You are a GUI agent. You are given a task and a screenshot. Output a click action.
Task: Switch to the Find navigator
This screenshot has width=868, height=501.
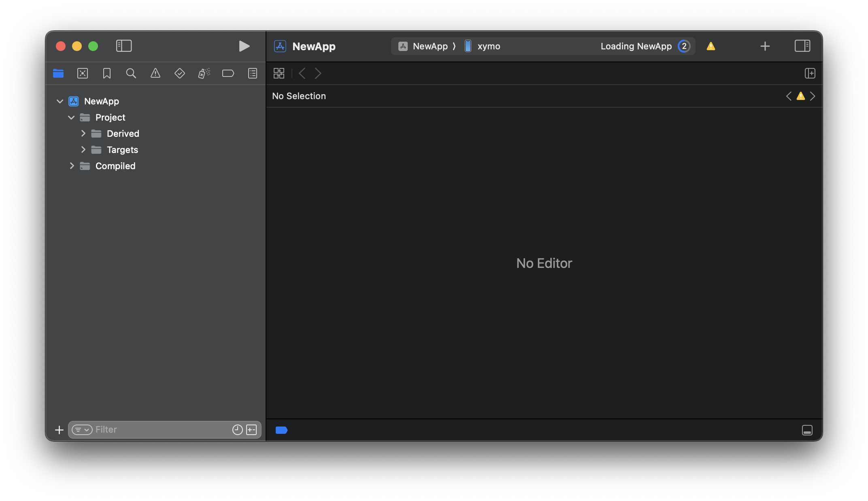point(131,73)
